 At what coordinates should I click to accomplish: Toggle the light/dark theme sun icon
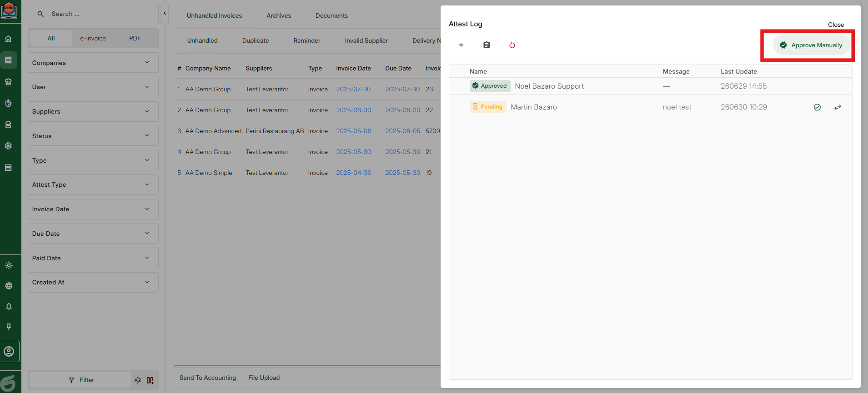pyautogui.click(x=9, y=265)
